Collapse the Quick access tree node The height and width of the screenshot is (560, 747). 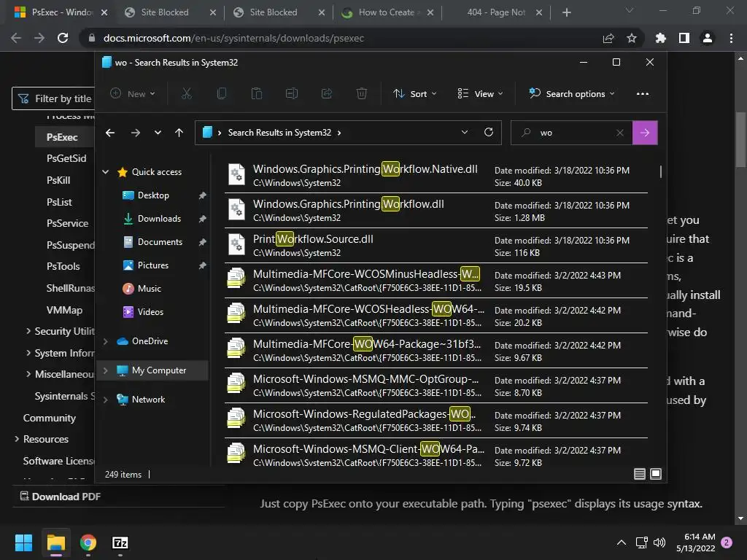click(x=105, y=172)
